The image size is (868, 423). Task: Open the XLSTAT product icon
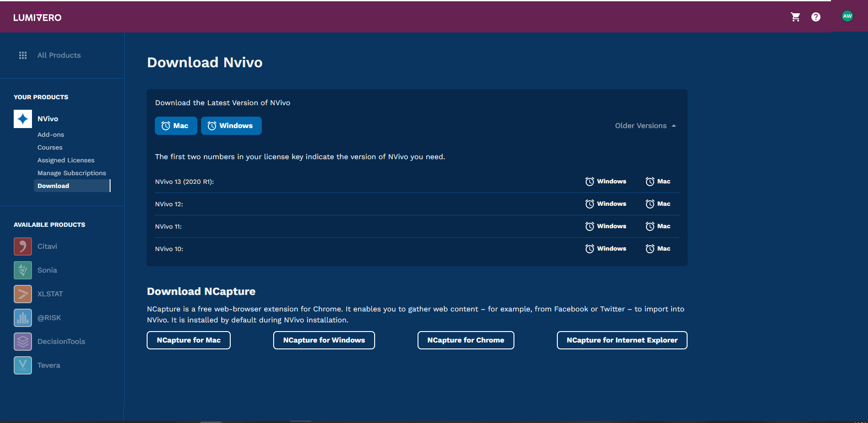click(x=22, y=294)
